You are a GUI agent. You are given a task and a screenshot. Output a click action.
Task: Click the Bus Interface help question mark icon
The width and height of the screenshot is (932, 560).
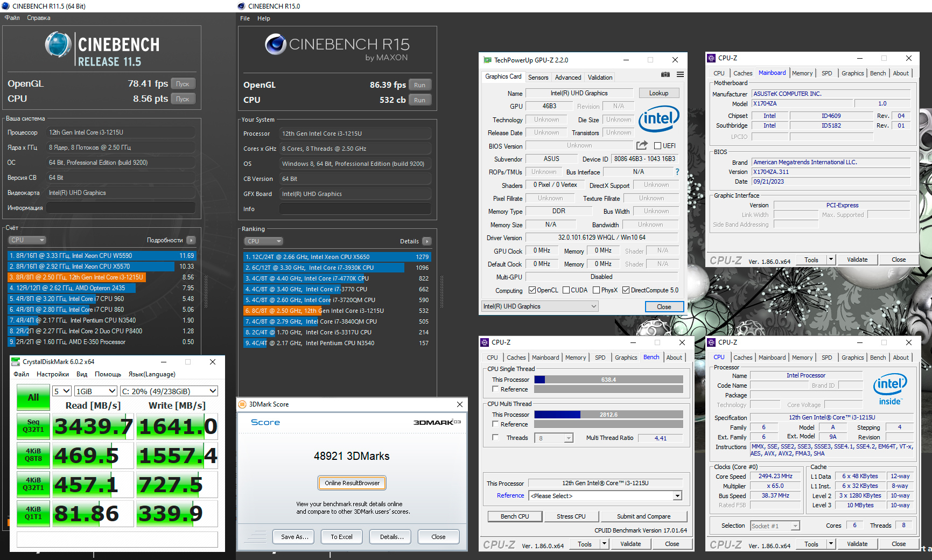(677, 172)
